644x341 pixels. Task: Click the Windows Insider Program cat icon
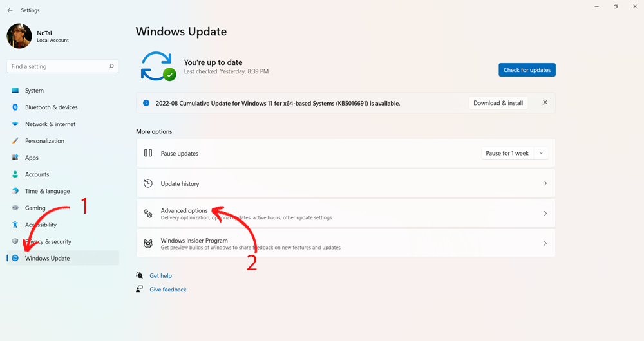tap(148, 243)
